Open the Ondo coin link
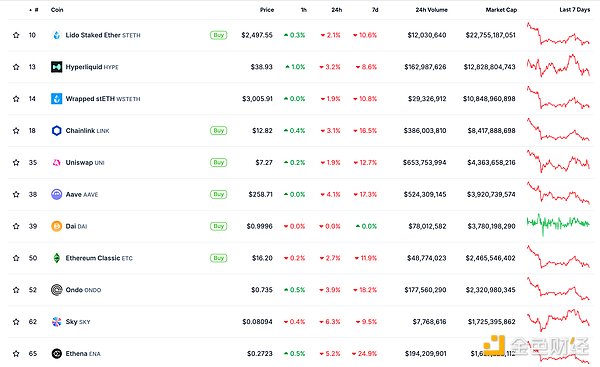The image size is (600, 367). tap(83, 290)
